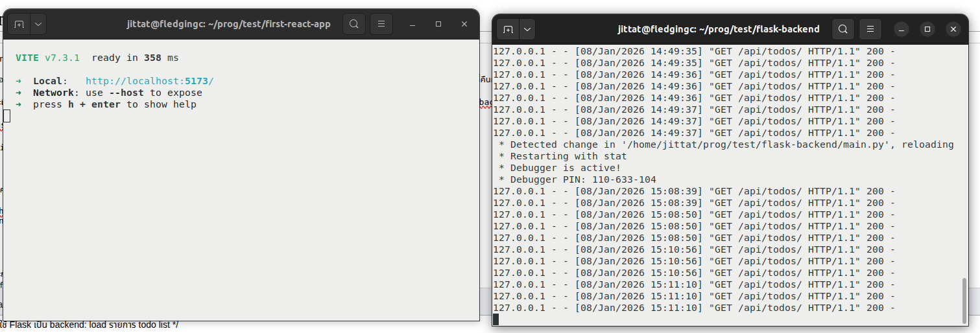Open new tab in flask-backend terminal
Image resolution: width=980 pixels, height=333 pixels.
click(x=508, y=29)
